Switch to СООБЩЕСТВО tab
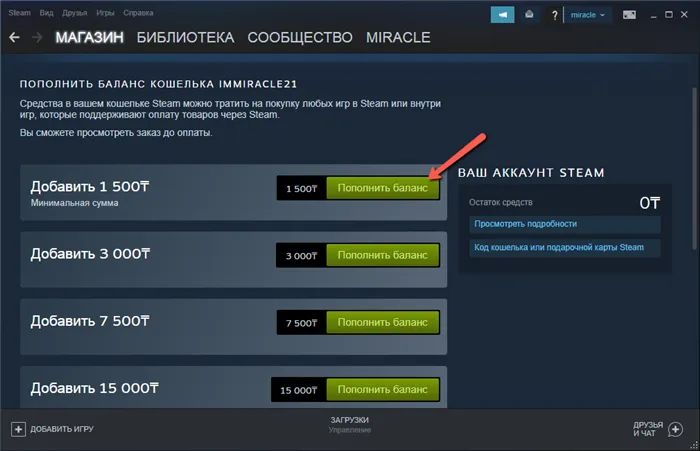The width and height of the screenshot is (700, 451). (300, 38)
